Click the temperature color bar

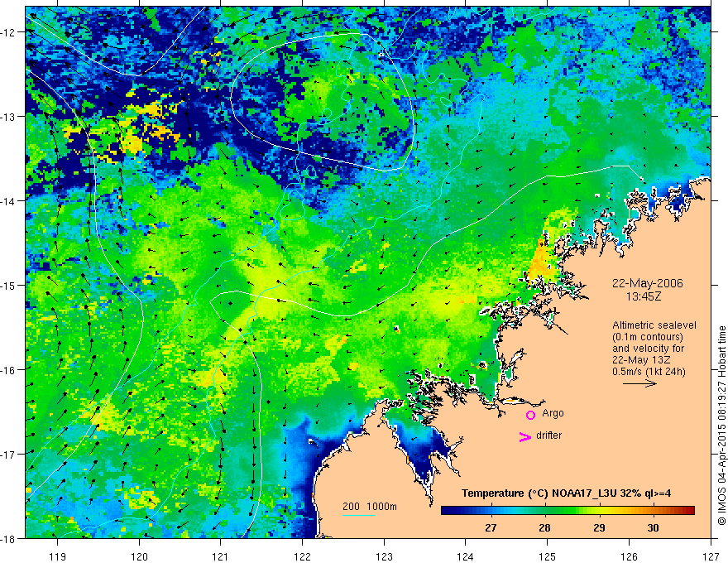pos(568,511)
